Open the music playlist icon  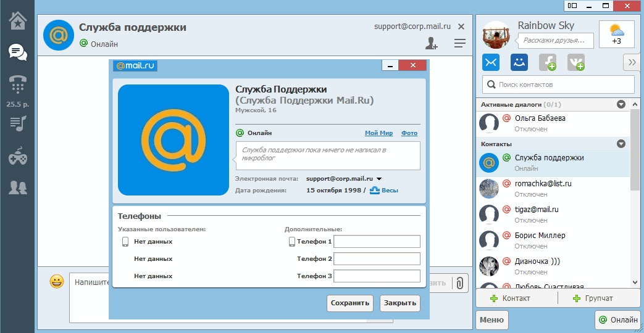pos(18,123)
